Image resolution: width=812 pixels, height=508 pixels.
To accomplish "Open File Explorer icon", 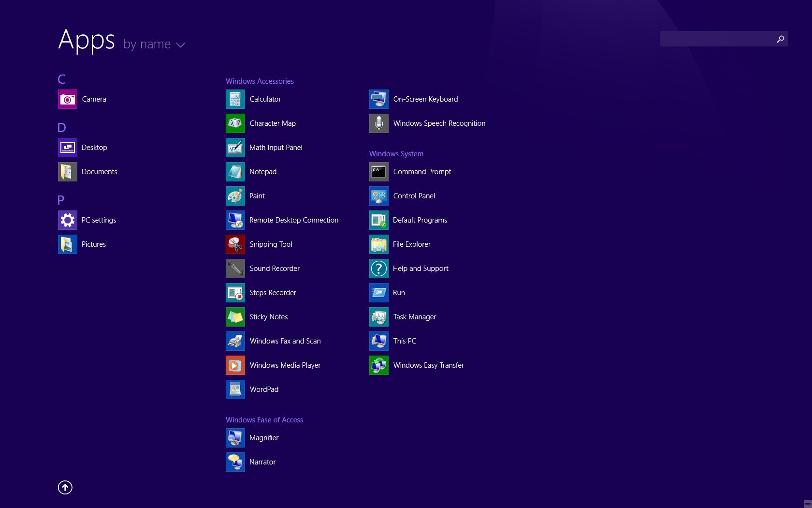I will [378, 244].
